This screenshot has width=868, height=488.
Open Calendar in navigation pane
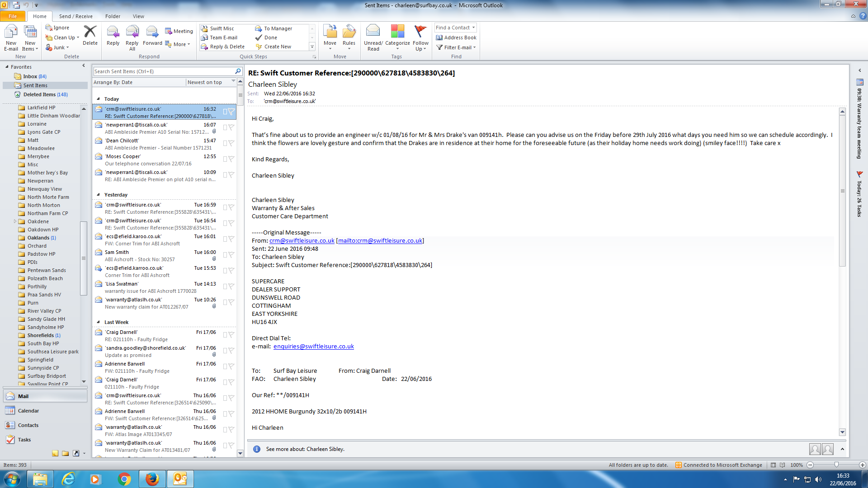28,411
